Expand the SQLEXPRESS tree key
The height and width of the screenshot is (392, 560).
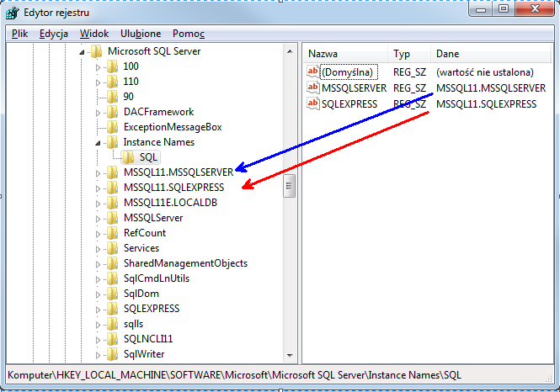click(x=98, y=310)
